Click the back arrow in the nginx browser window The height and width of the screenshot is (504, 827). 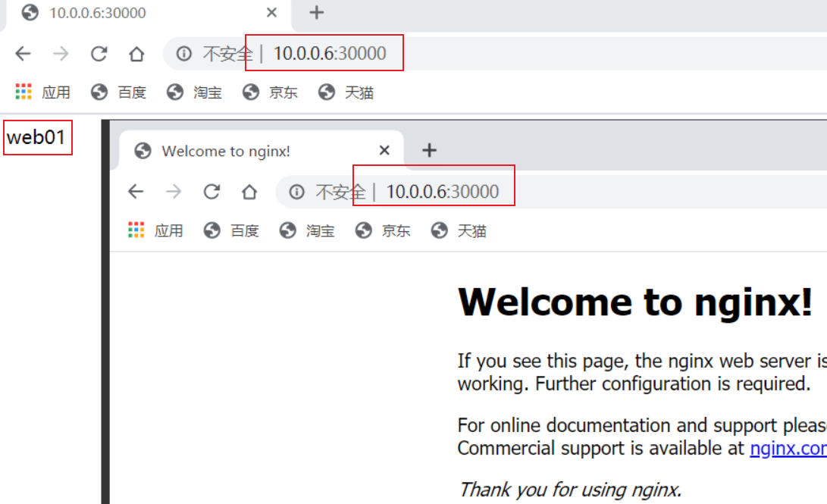[x=136, y=192]
